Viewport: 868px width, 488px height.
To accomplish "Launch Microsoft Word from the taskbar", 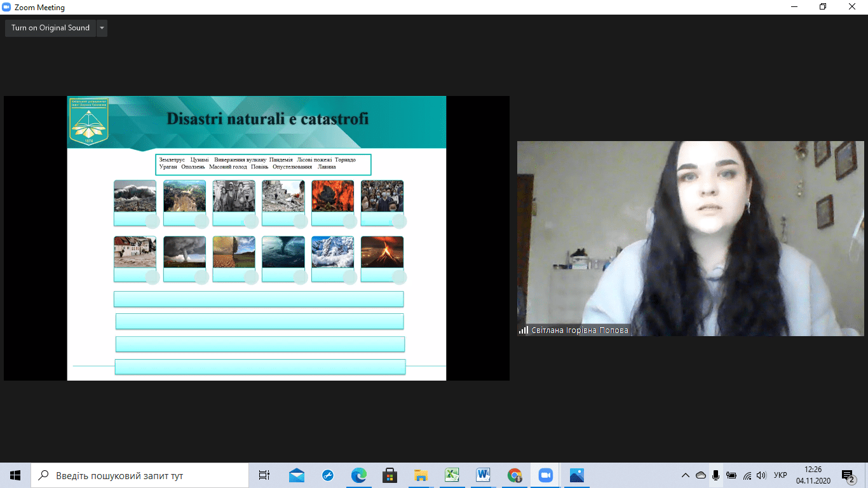I will pyautogui.click(x=484, y=475).
